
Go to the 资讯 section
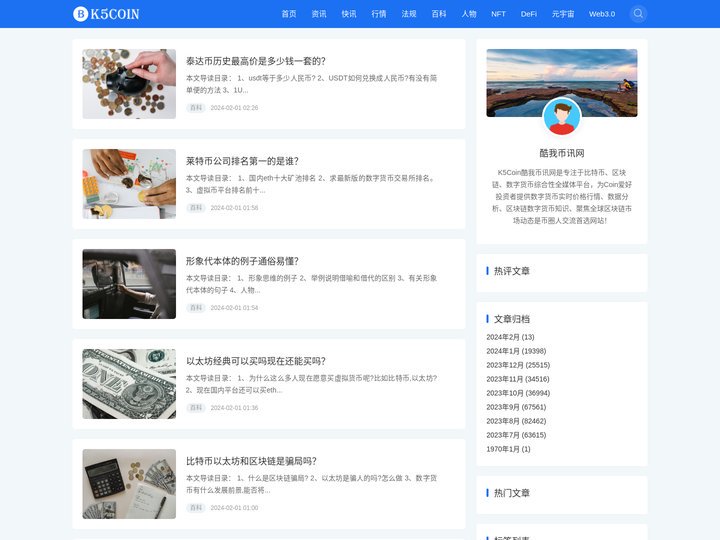[x=319, y=14]
